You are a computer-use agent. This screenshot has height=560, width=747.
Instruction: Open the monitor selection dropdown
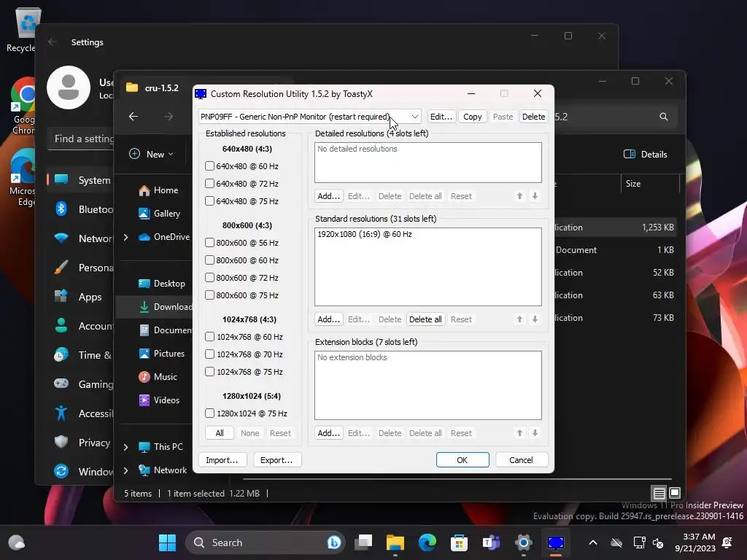click(309, 117)
